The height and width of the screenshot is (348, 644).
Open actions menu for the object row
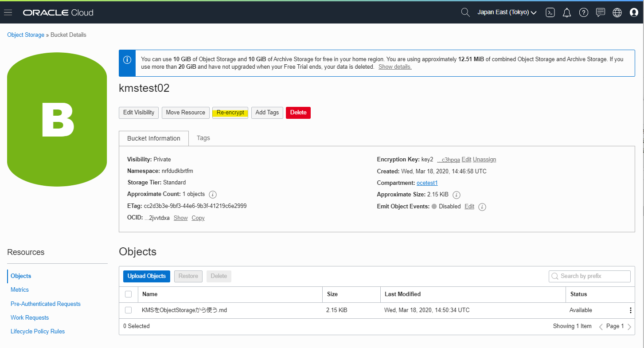point(630,310)
